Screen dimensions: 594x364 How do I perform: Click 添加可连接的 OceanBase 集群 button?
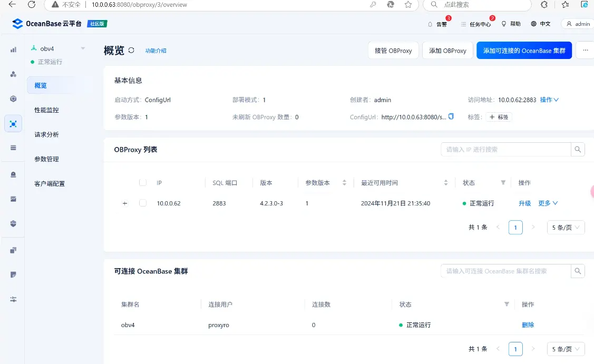pyautogui.click(x=524, y=50)
